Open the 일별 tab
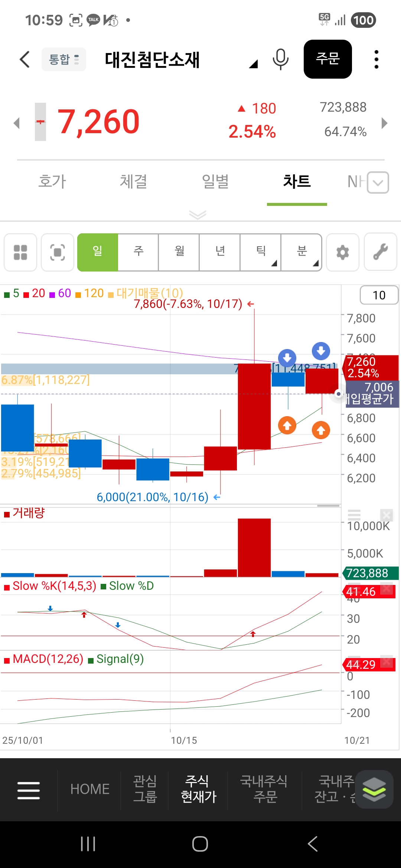This screenshot has height=868, width=401. click(x=215, y=182)
